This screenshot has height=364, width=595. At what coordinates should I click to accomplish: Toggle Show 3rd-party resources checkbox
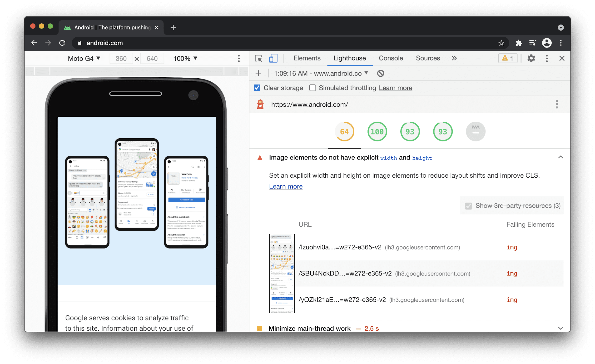click(x=468, y=206)
